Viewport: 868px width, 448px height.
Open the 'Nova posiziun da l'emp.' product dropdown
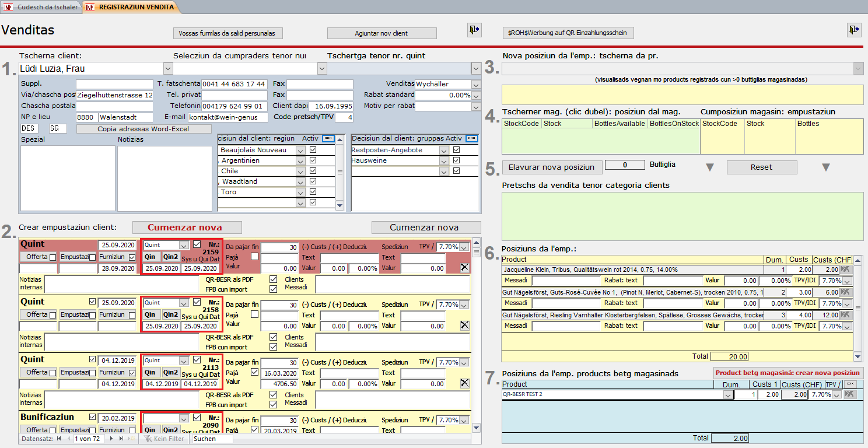[x=858, y=69]
